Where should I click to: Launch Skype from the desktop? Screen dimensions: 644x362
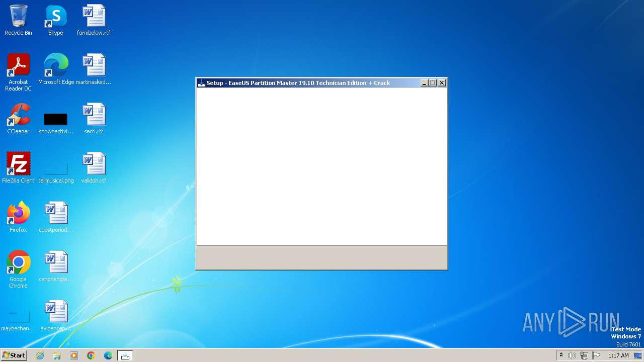click(56, 20)
